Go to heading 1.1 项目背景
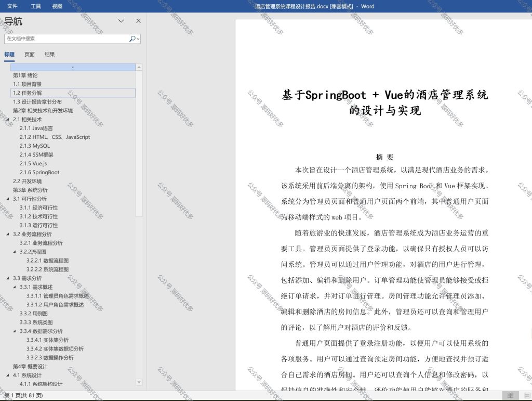 click(x=28, y=84)
